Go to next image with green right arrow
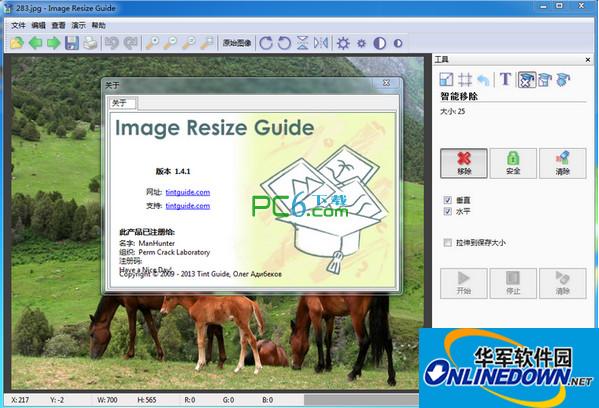Screen dimensions: 599x408 click(x=53, y=43)
